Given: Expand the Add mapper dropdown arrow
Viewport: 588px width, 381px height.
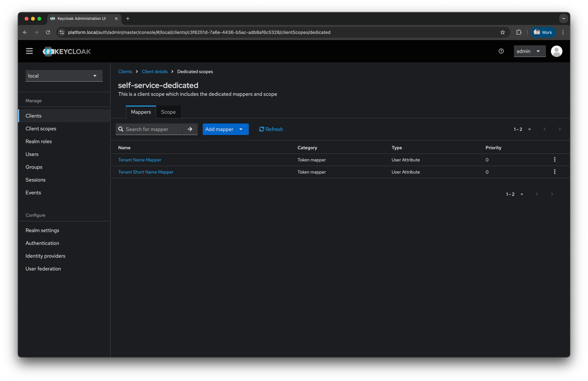Looking at the screenshot, I should [x=241, y=129].
